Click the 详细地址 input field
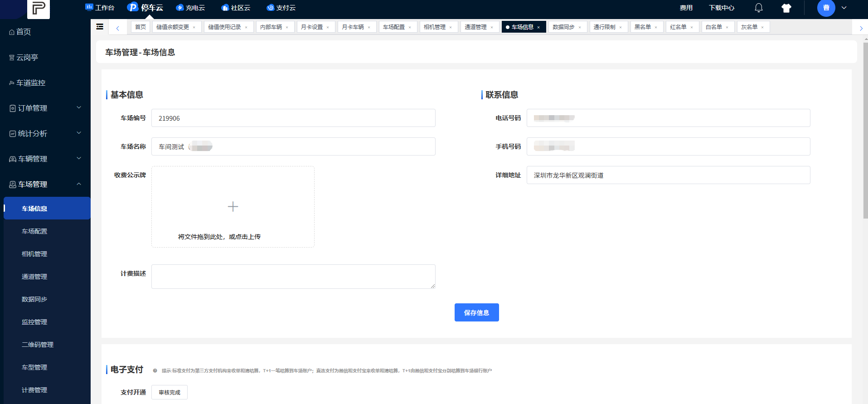 (668, 175)
